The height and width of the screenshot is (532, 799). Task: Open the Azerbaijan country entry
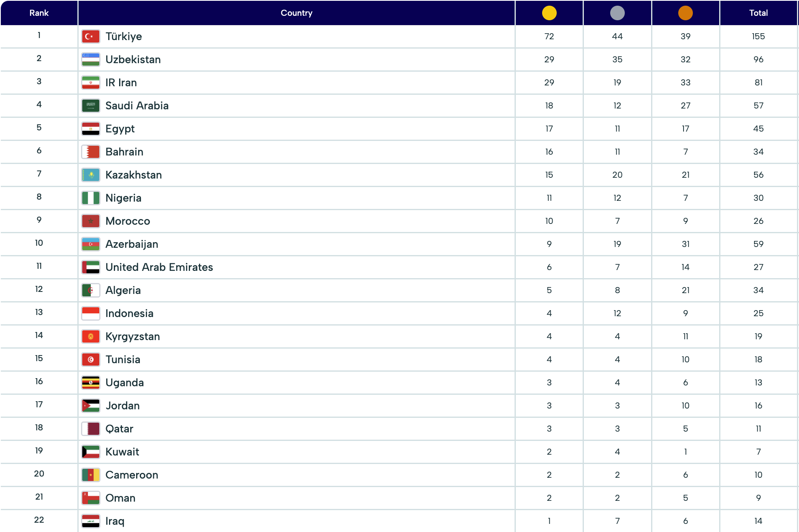[132, 244]
